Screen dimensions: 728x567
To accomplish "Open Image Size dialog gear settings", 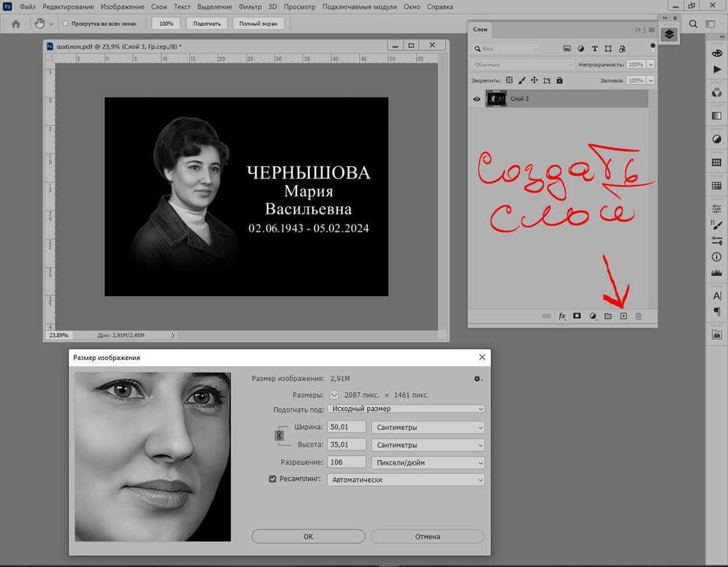I will click(x=477, y=379).
